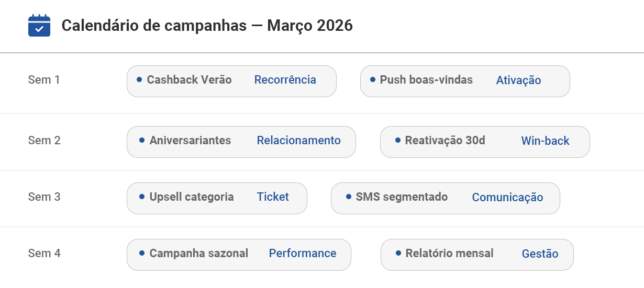Screen dimensions: 644x288
Task: Click the Sem 2 week label
Action: pos(45,141)
